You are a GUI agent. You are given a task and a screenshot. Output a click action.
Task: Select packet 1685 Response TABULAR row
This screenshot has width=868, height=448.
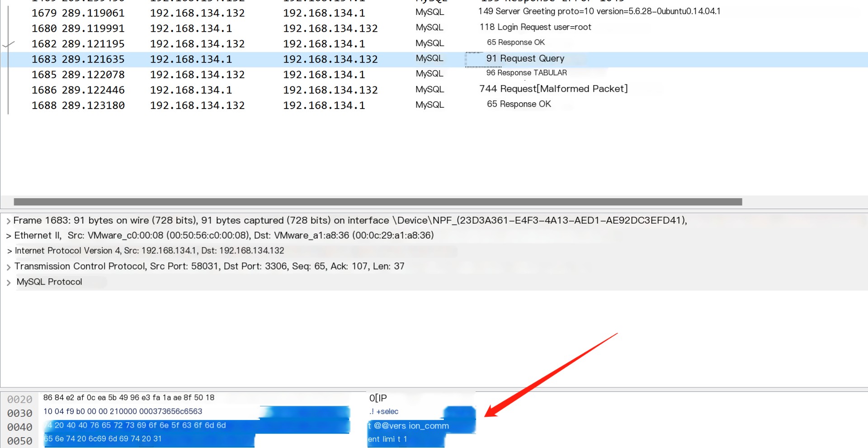coord(434,74)
